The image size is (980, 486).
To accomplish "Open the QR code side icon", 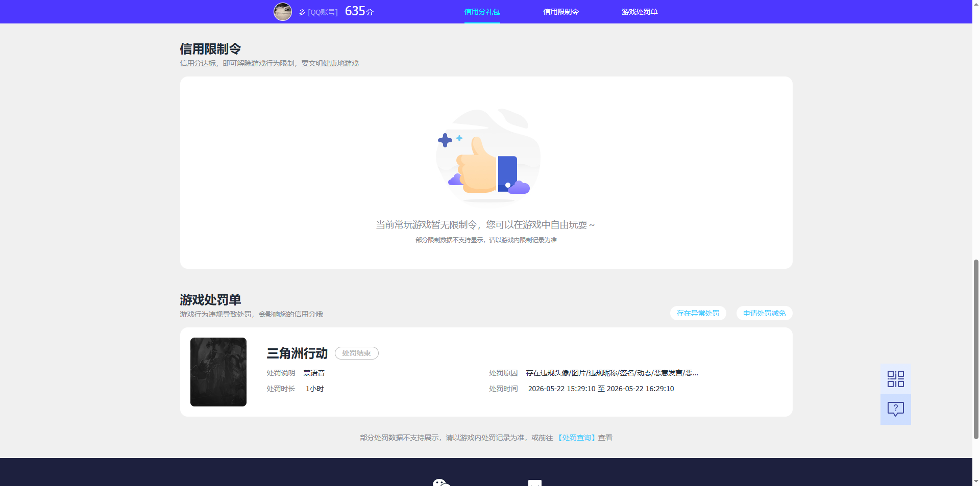I will click(895, 379).
